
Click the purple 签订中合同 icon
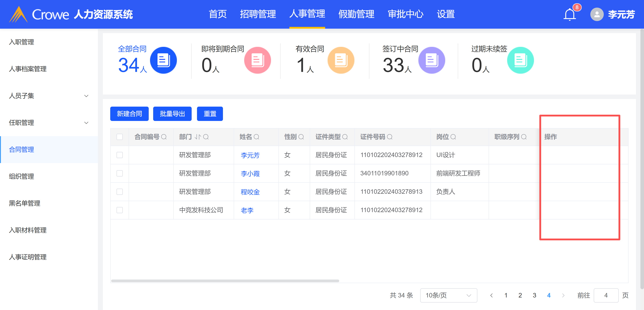coord(432,60)
